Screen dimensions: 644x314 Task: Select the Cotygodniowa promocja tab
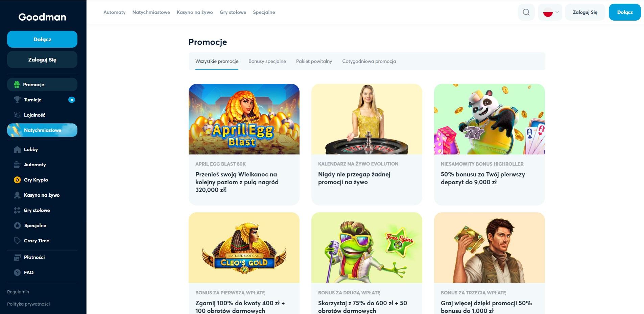(369, 61)
